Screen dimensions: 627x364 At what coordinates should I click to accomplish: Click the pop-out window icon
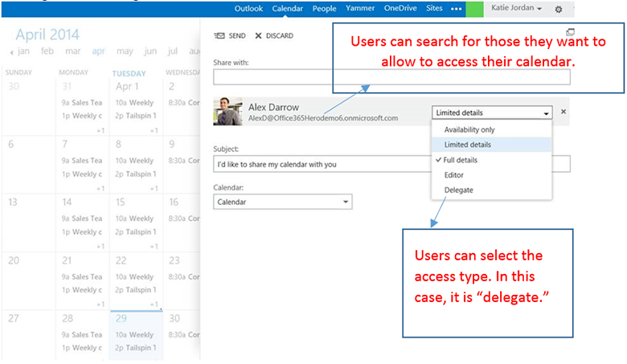coord(570,32)
